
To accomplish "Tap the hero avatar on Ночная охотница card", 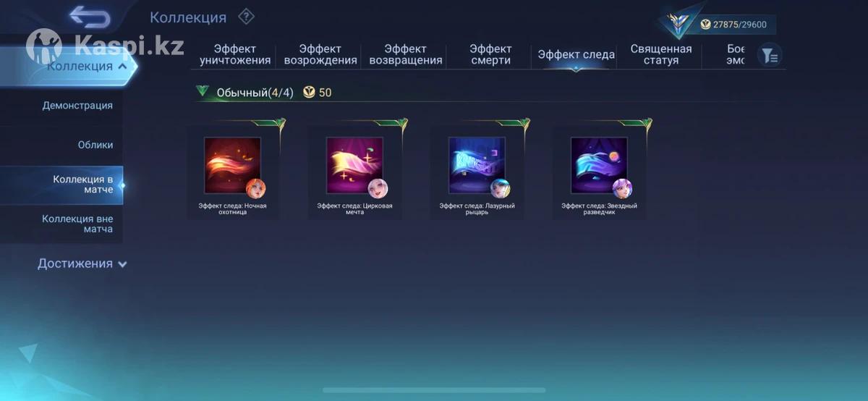I will point(256,189).
